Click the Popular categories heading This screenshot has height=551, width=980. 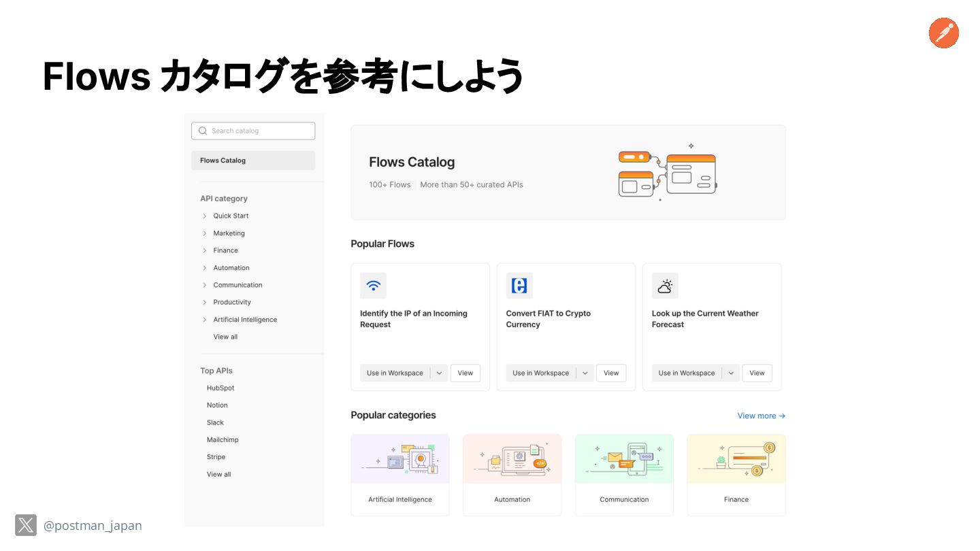click(393, 415)
